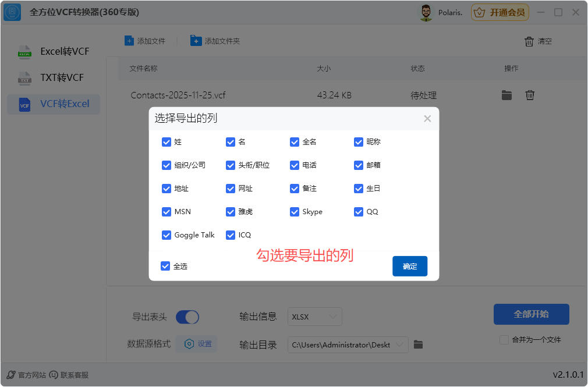
Task: Open the 数据源格式 settings gear icon
Action: (189, 343)
